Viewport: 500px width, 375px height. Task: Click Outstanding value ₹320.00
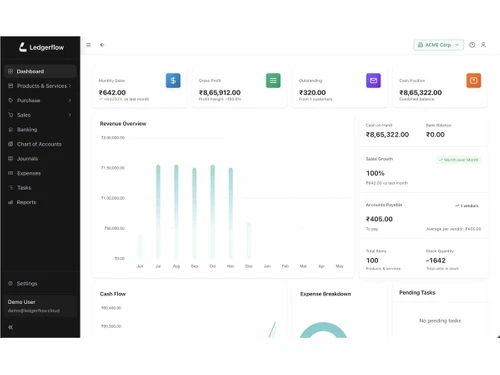pyautogui.click(x=313, y=93)
